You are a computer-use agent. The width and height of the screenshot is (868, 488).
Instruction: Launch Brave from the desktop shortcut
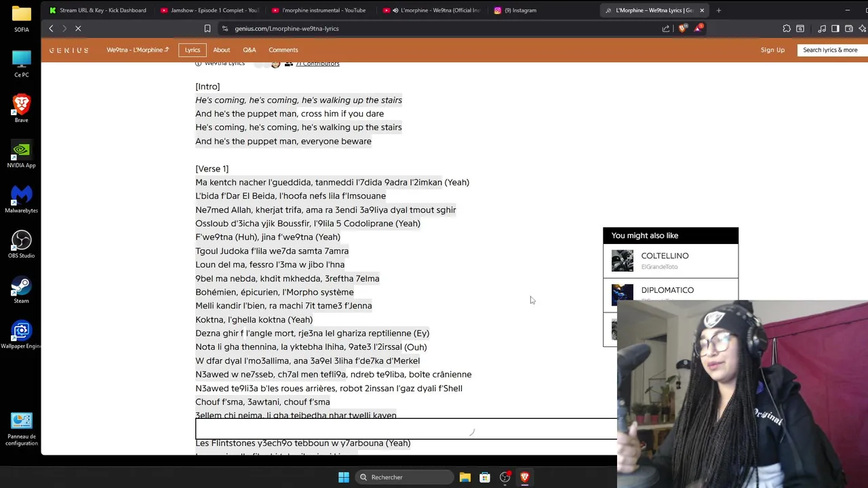[x=22, y=108]
